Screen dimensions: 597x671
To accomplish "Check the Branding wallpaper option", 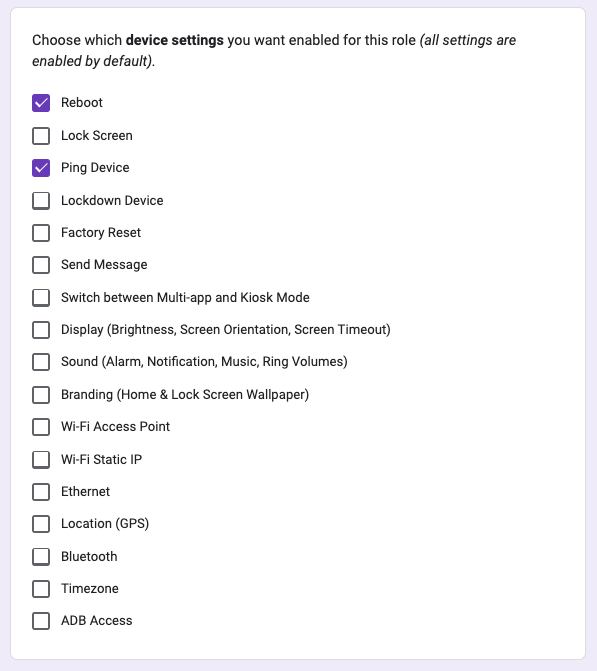I will pyautogui.click(x=41, y=395).
